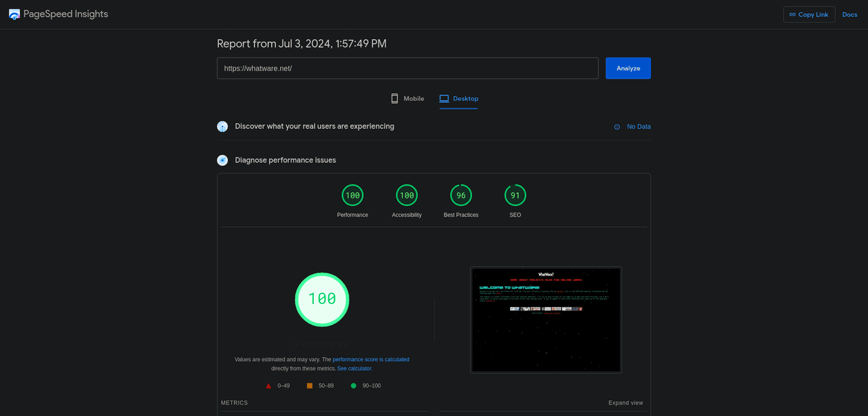Click the large Performance 100 score circle
868x416 pixels.
[322, 299]
